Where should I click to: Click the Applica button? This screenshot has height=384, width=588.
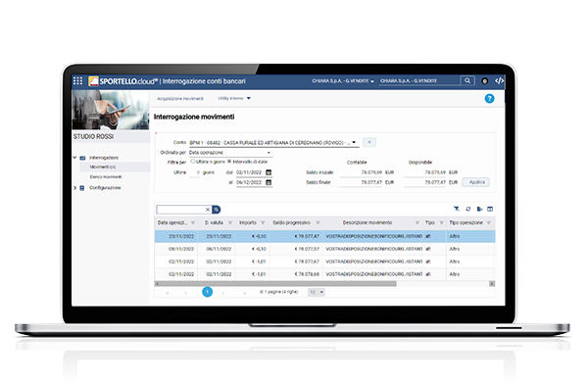(x=476, y=182)
